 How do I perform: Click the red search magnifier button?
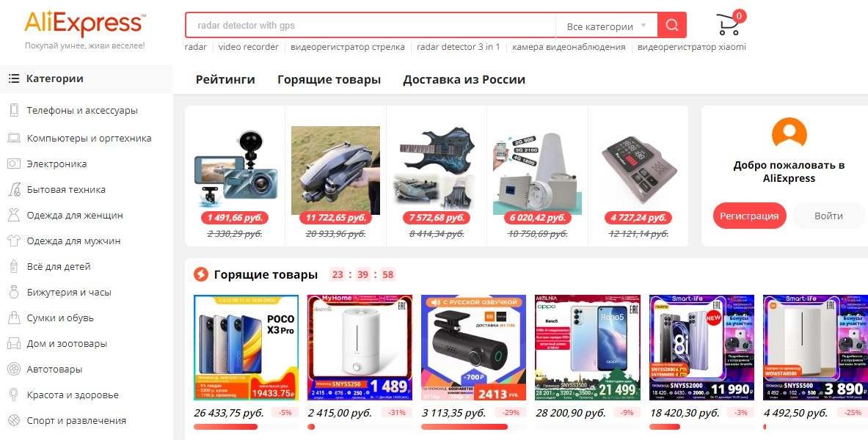click(671, 26)
